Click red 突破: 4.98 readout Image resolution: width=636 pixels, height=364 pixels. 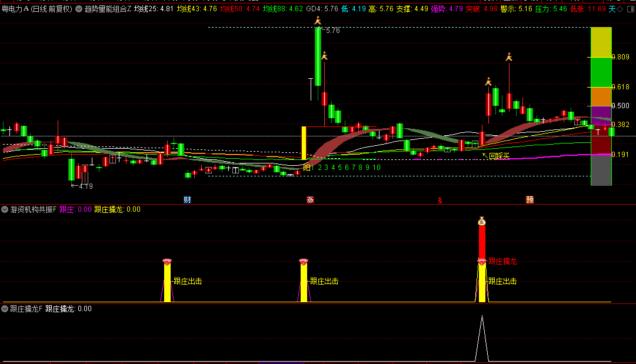click(481, 9)
